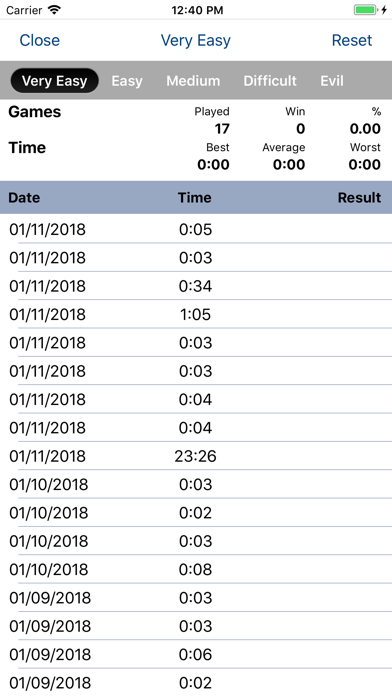This screenshot has width=392, height=696.
Task: Switch to the Evil tab
Action: coord(332,81)
